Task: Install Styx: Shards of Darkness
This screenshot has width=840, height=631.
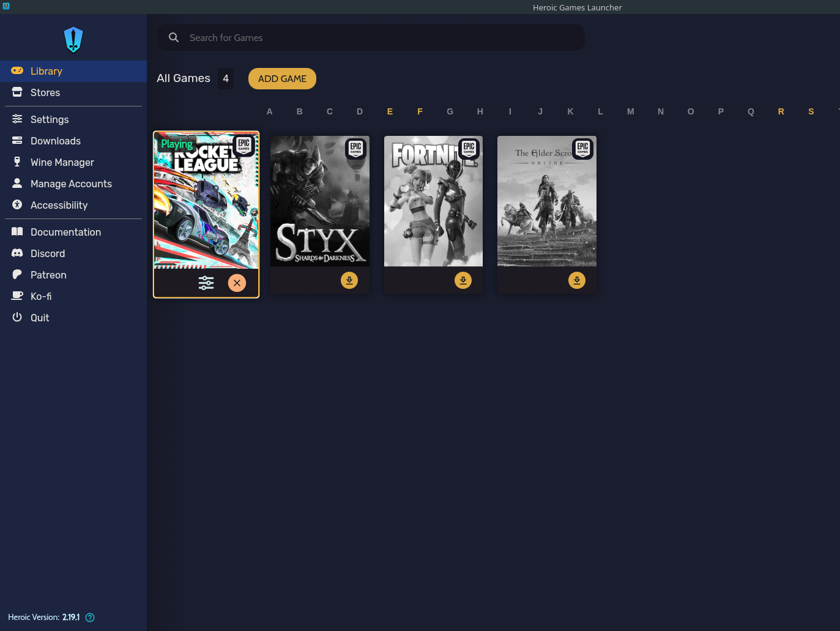Action: (349, 280)
